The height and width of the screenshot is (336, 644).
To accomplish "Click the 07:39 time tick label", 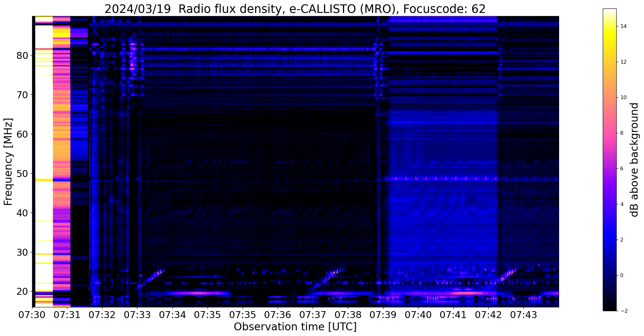I will click(x=383, y=315).
